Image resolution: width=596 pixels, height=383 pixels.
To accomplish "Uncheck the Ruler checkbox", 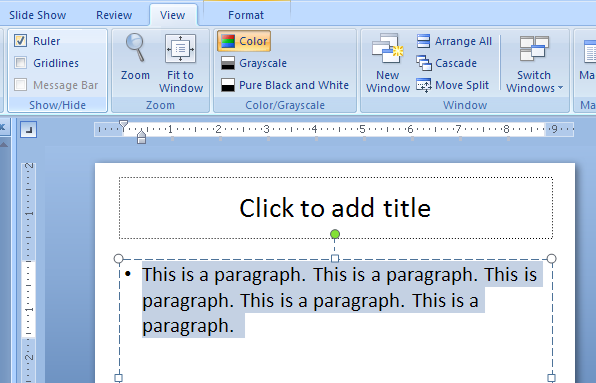I will (x=21, y=41).
